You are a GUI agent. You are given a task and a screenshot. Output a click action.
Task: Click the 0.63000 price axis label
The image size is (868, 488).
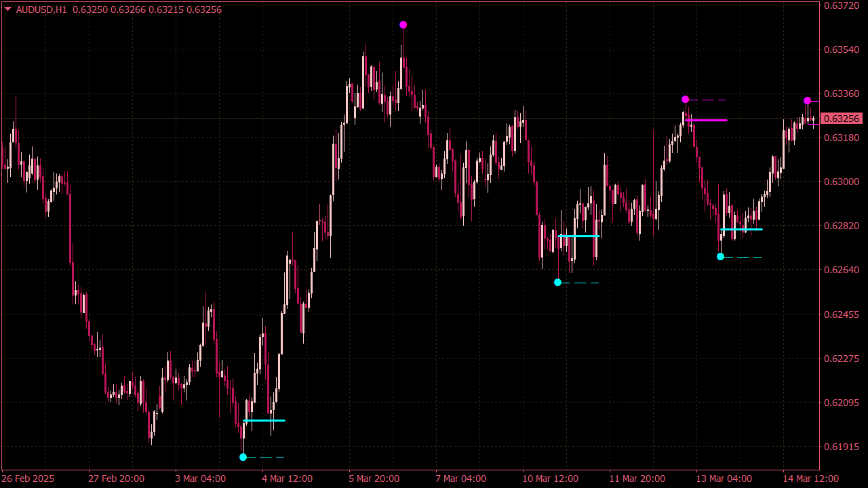tap(841, 182)
